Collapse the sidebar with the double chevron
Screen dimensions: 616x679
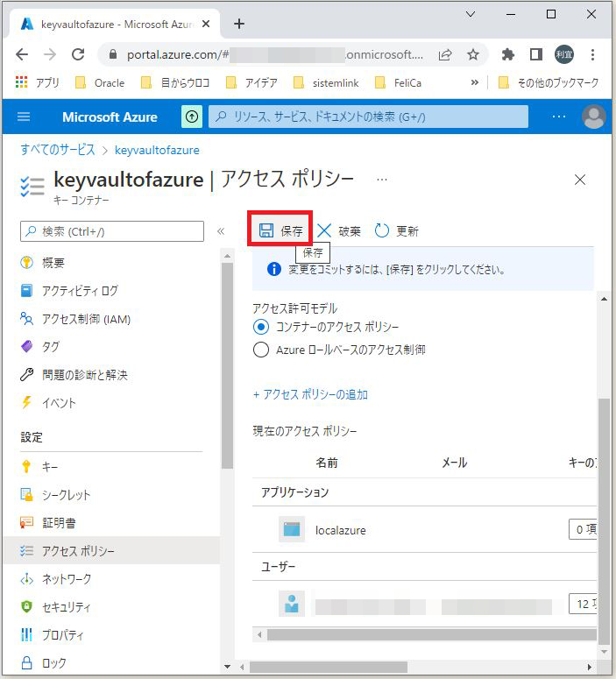(x=221, y=231)
